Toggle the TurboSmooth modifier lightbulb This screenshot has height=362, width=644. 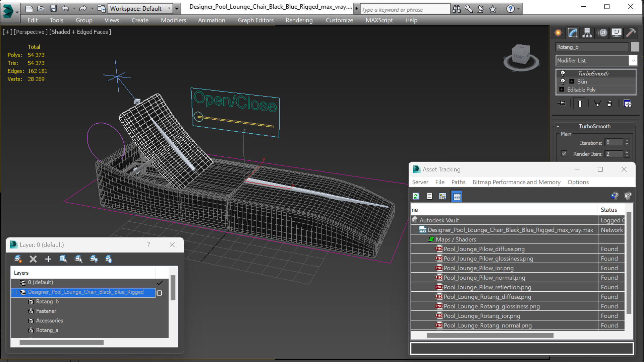click(563, 73)
